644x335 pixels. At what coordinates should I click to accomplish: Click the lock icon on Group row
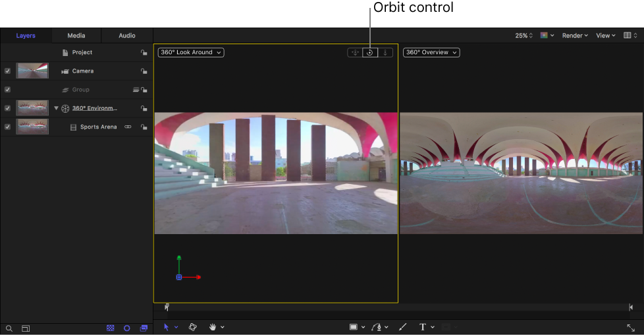pyautogui.click(x=144, y=90)
